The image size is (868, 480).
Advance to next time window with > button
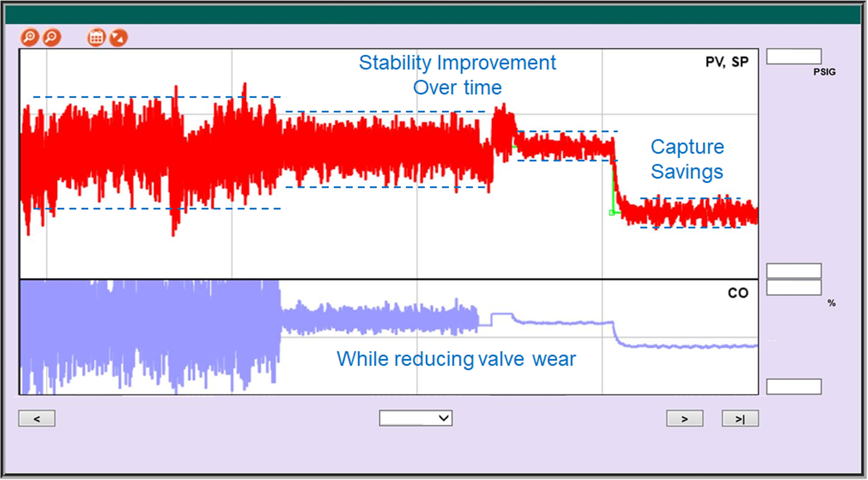[x=684, y=419]
